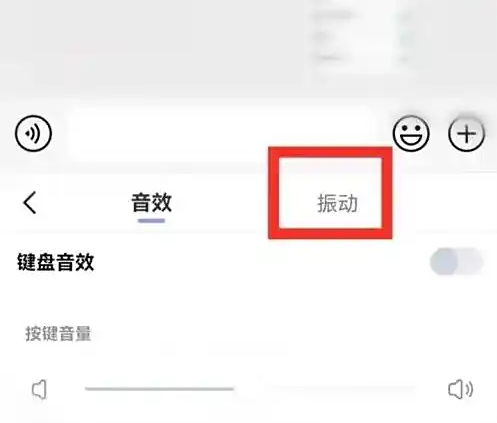Switch to the 音效 tab
This screenshot has width=497, height=423.
pos(152,203)
